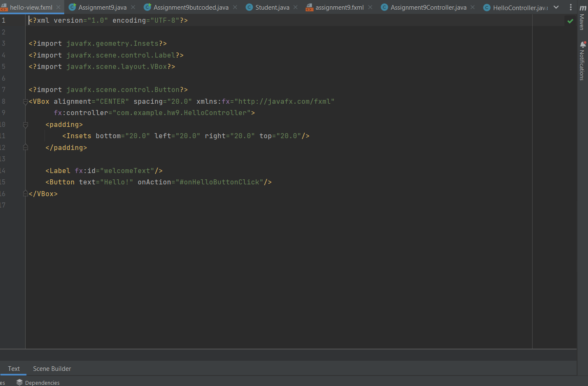Collapse the padding element fold arrow
The image size is (588, 386).
click(x=25, y=124)
